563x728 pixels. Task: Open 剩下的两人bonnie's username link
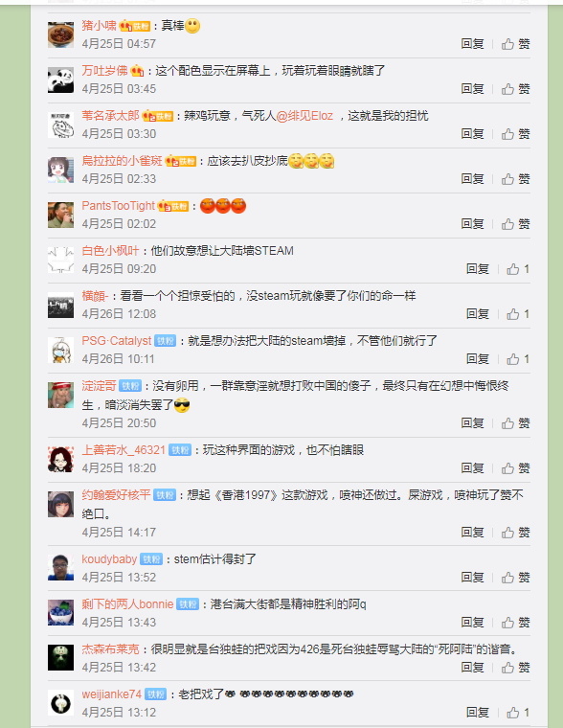[127, 604]
